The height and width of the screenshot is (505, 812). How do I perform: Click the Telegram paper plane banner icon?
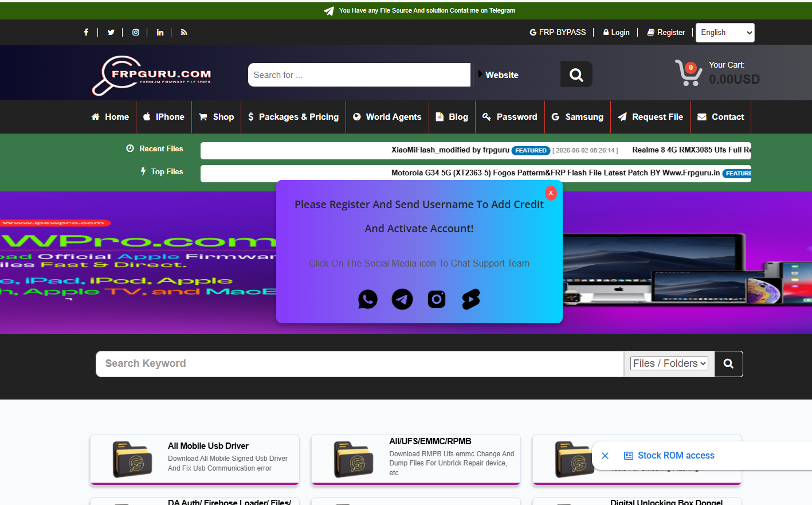click(329, 11)
